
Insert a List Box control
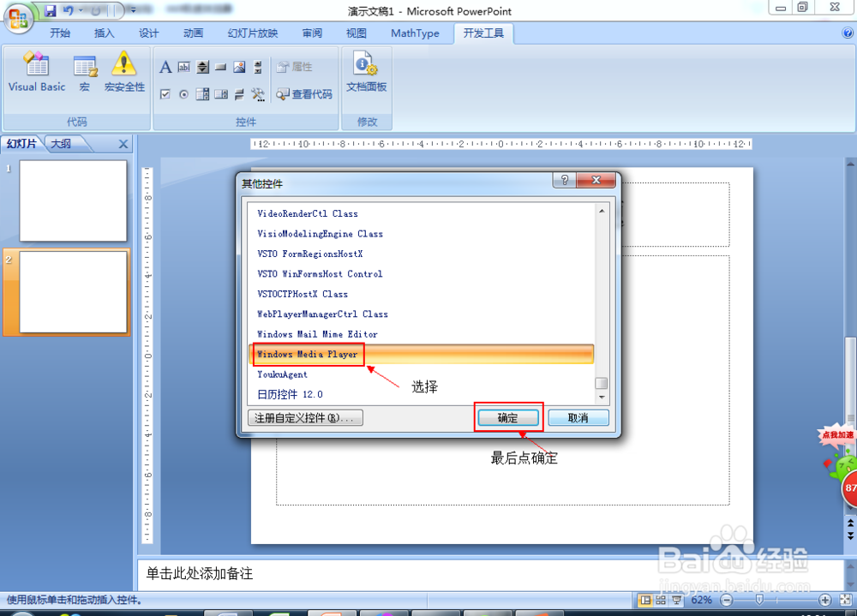[221, 94]
